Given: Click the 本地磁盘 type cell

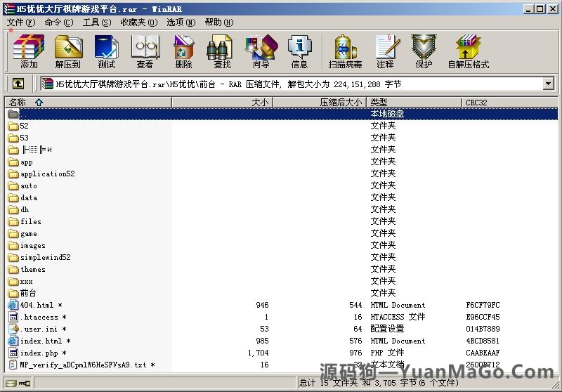Looking at the screenshot, I should 387,114.
